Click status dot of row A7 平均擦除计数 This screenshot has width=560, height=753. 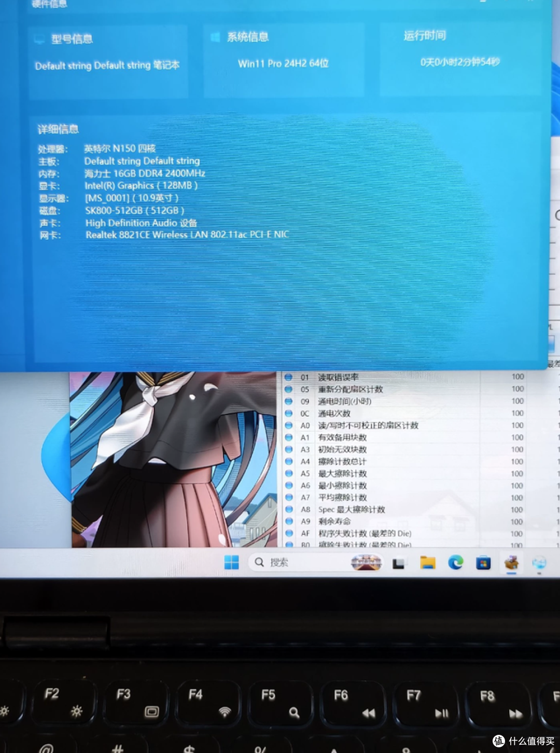coord(289,497)
